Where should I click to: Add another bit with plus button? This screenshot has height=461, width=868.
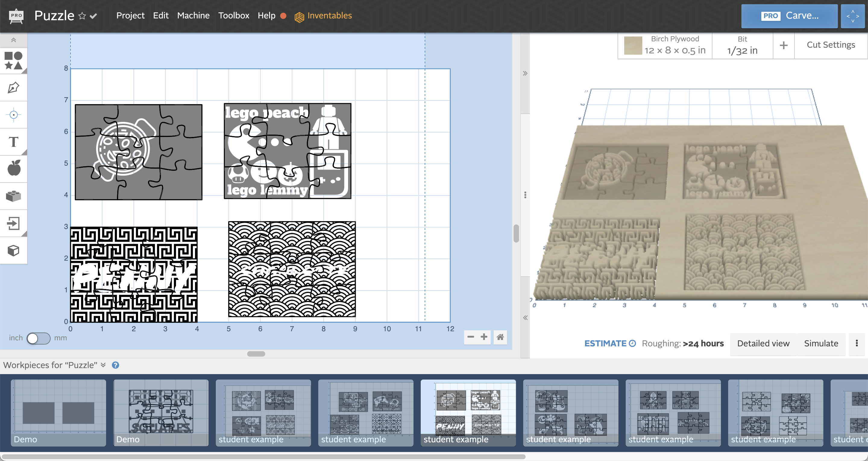click(784, 46)
